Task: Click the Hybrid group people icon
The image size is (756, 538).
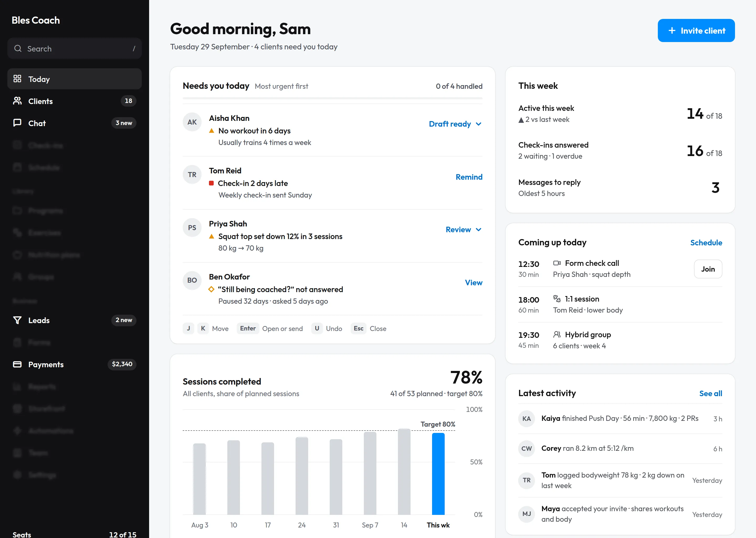Action: [x=557, y=334]
